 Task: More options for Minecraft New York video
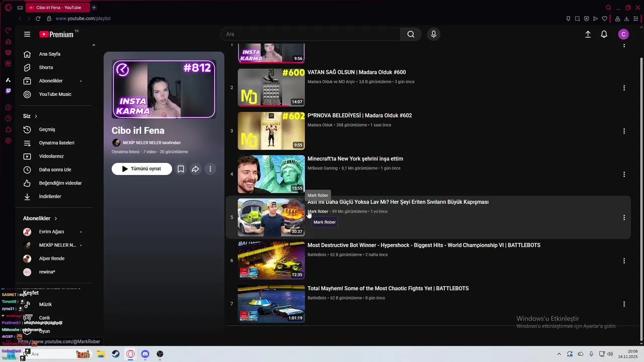[624, 174]
